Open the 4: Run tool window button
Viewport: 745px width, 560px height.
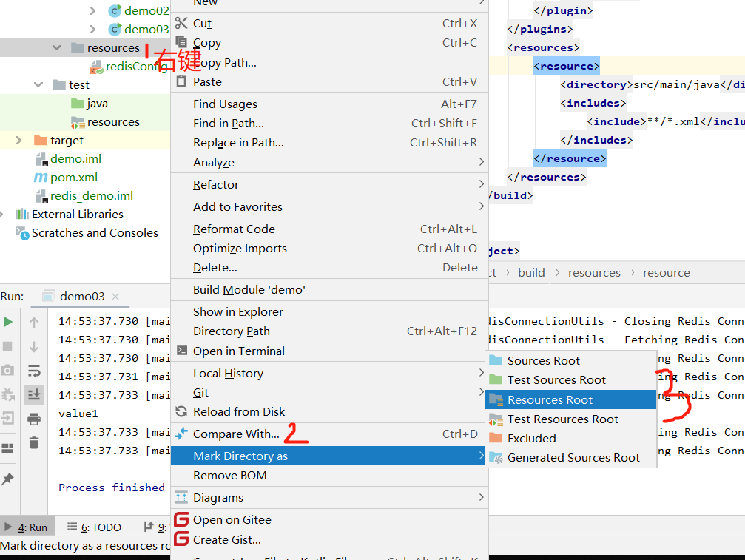coord(27,527)
